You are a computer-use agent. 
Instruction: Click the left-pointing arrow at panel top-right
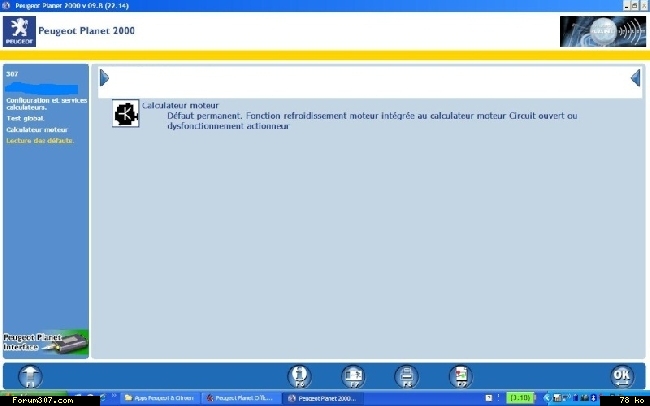point(635,78)
